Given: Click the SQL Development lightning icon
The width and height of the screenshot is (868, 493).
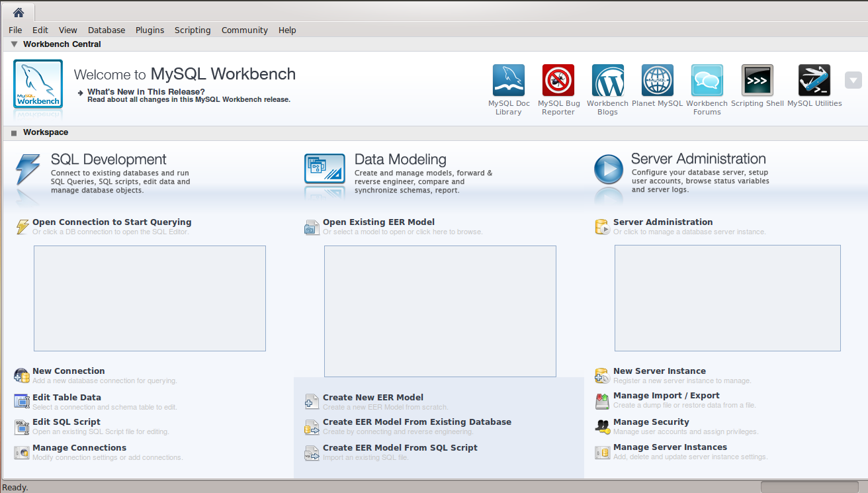Looking at the screenshot, I should point(28,171).
